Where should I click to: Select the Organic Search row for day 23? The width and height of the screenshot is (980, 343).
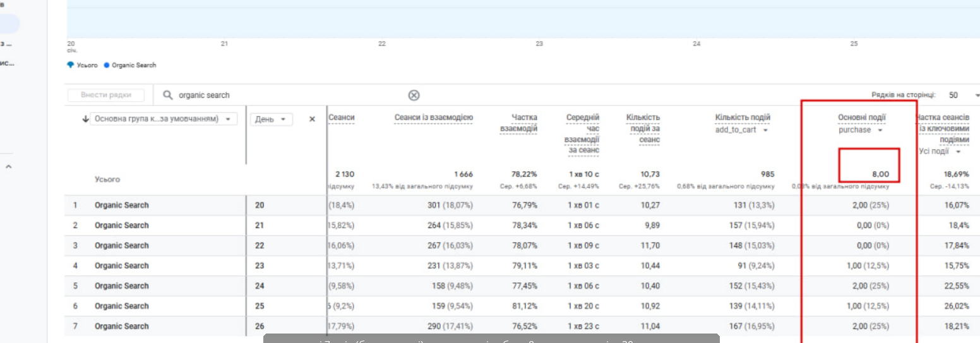click(122, 266)
